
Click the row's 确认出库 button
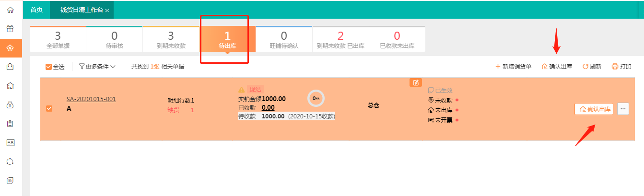(x=594, y=109)
